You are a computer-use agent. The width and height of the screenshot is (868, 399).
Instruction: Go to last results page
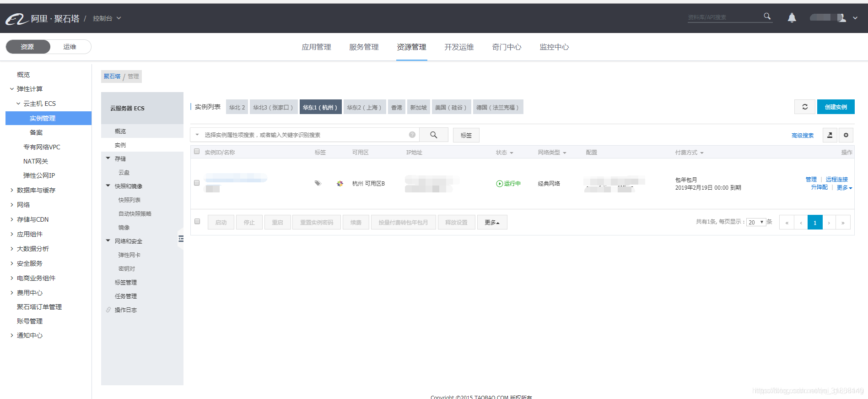click(843, 222)
